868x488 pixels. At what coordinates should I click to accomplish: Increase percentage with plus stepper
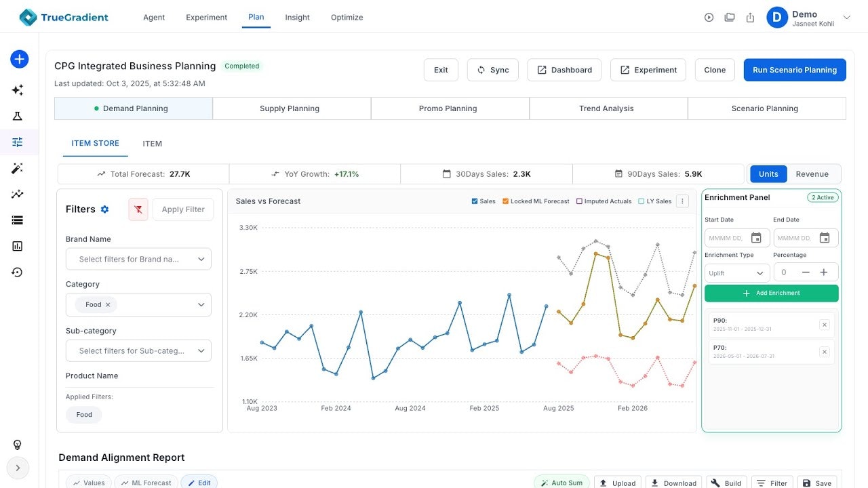(824, 272)
